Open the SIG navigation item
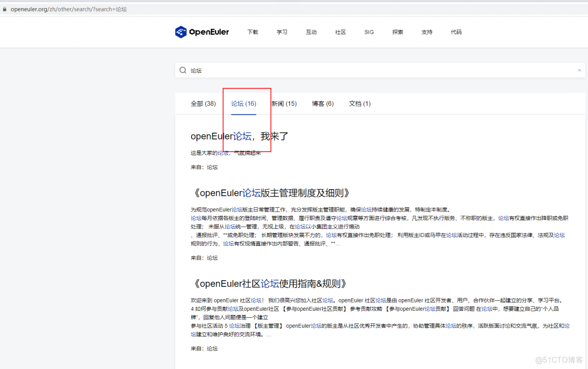The image size is (588, 369). [x=369, y=32]
